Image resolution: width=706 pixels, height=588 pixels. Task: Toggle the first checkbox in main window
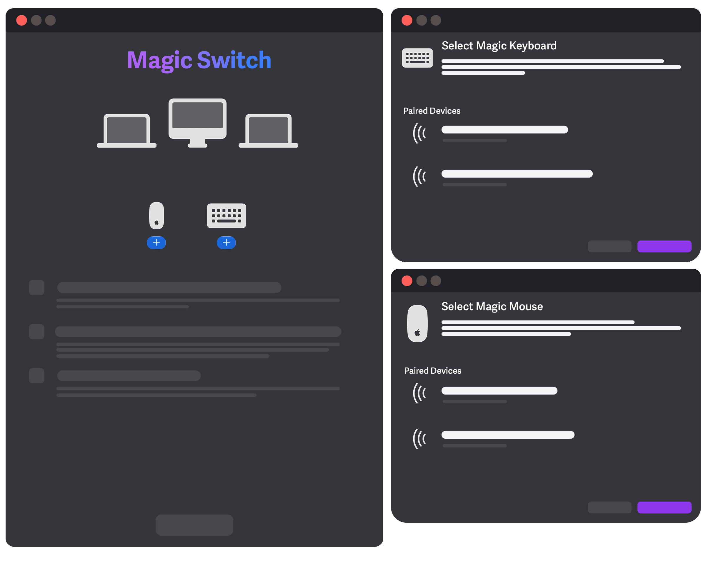(37, 288)
